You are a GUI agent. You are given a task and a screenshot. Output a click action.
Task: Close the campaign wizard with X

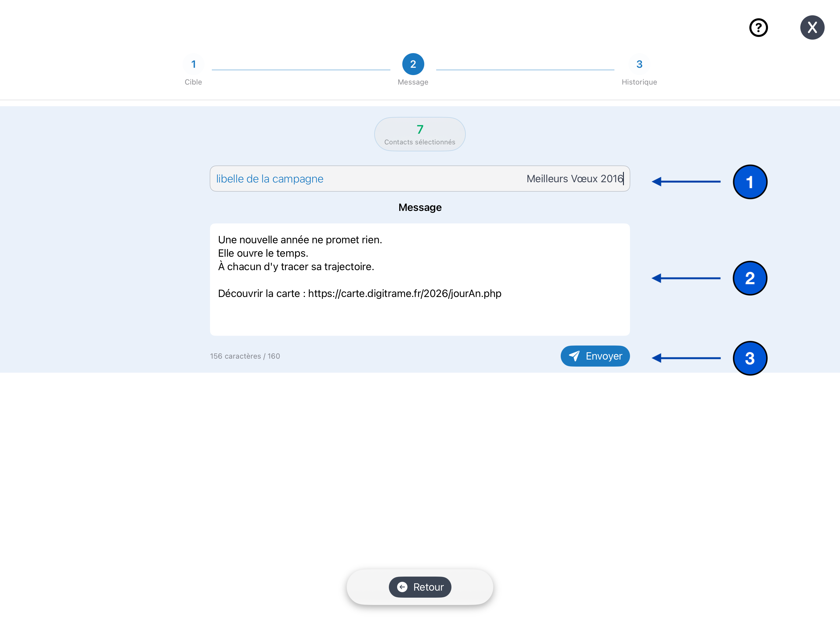812,28
